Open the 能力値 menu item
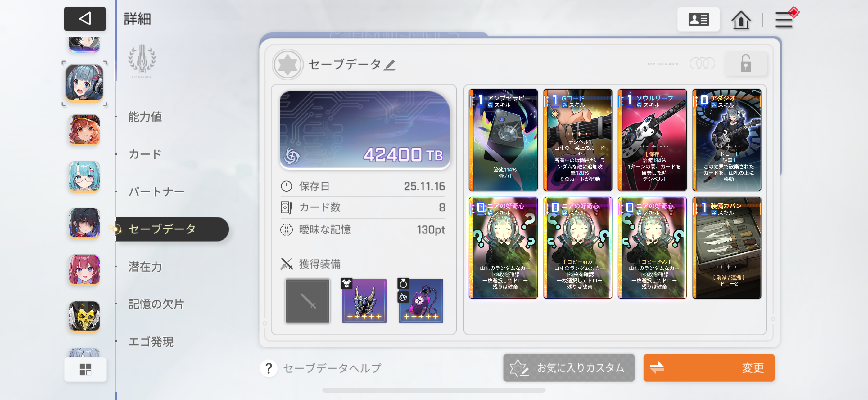868x400 pixels. coord(145,117)
